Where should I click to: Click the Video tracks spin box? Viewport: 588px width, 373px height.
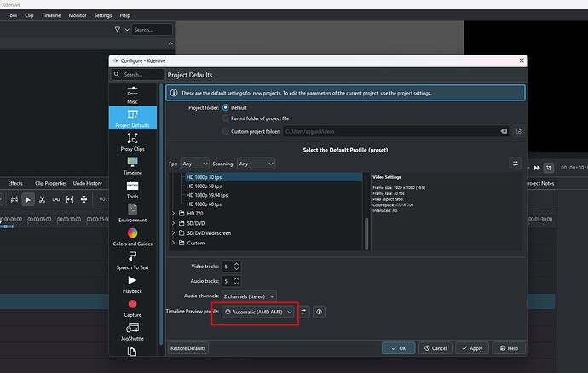[231, 267]
